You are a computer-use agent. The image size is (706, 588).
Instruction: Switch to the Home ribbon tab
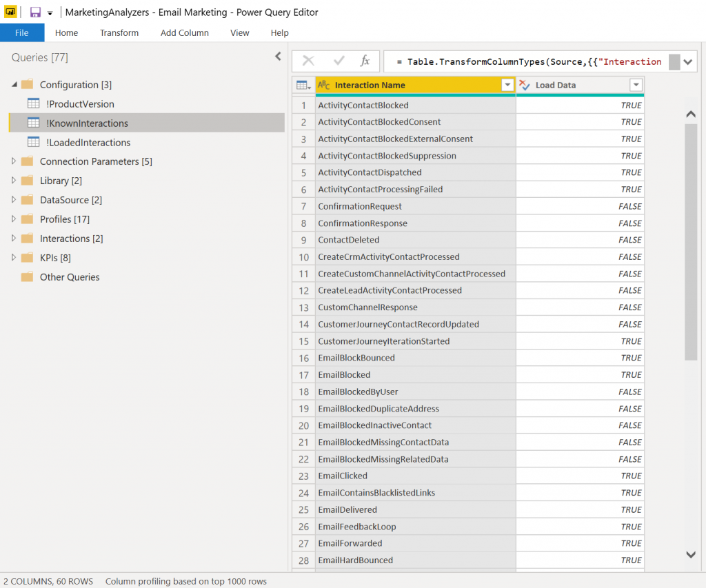click(x=66, y=32)
